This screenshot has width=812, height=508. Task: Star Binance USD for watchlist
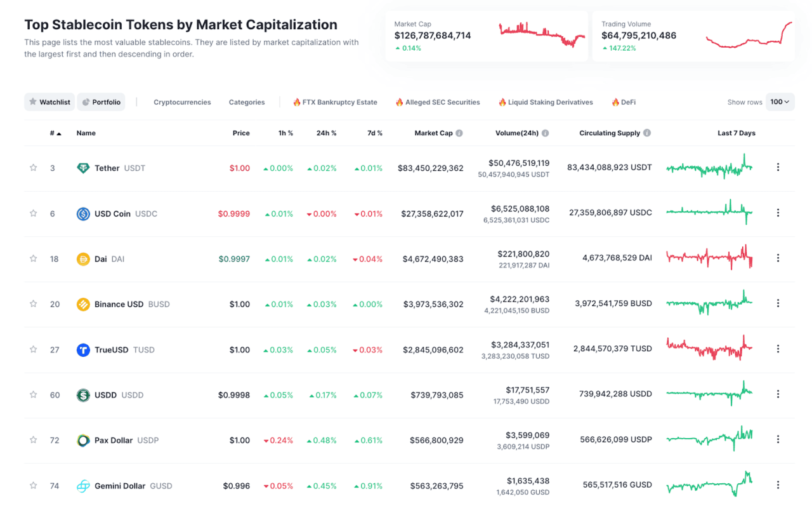(34, 304)
